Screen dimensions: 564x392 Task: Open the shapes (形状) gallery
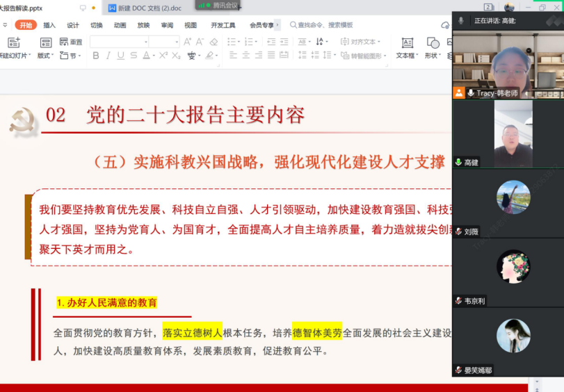click(x=432, y=48)
